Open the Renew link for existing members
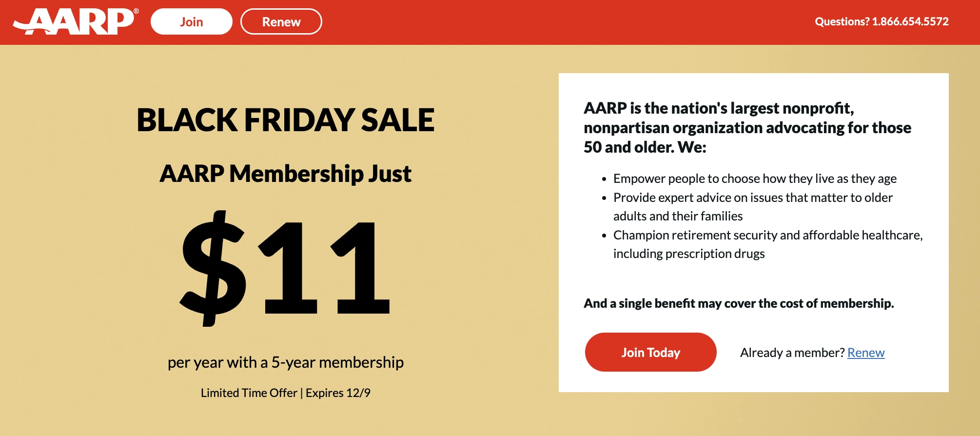Image resolution: width=980 pixels, height=436 pixels. [866, 352]
